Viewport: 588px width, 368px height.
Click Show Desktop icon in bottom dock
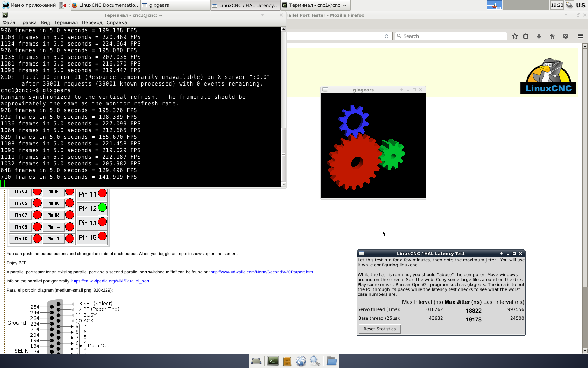(x=256, y=361)
